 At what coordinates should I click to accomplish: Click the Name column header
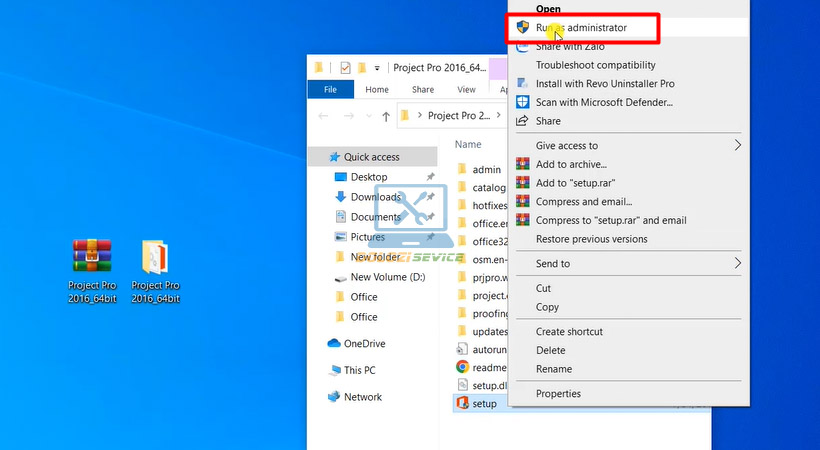click(469, 144)
